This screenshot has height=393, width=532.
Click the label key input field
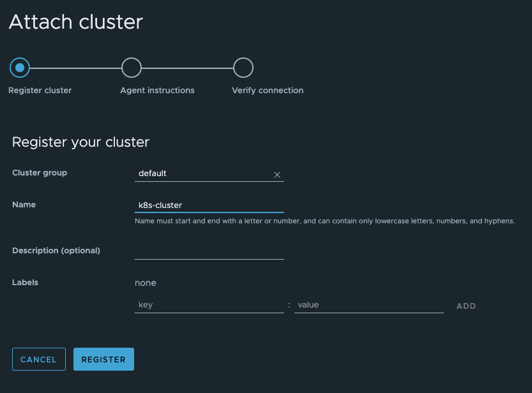tap(209, 305)
